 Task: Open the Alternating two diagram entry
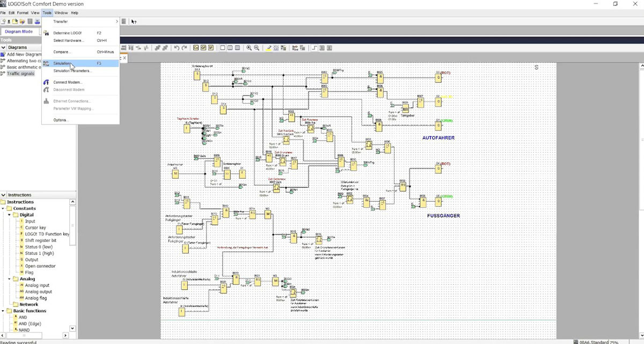tap(21, 61)
